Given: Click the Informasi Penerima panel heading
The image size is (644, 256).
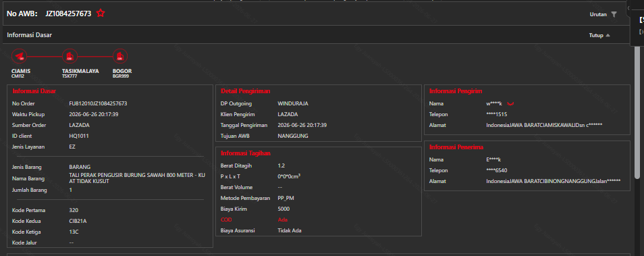Looking at the screenshot, I should click(x=456, y=147).
